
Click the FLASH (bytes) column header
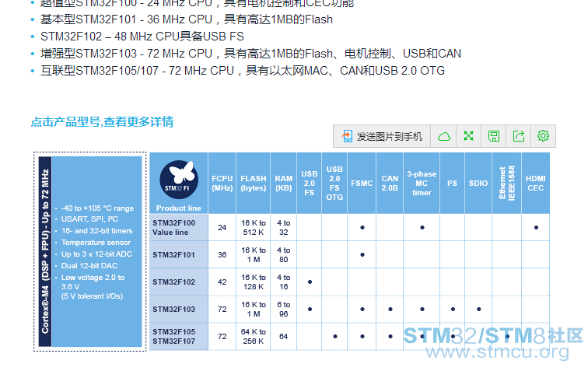pos(253,183)
